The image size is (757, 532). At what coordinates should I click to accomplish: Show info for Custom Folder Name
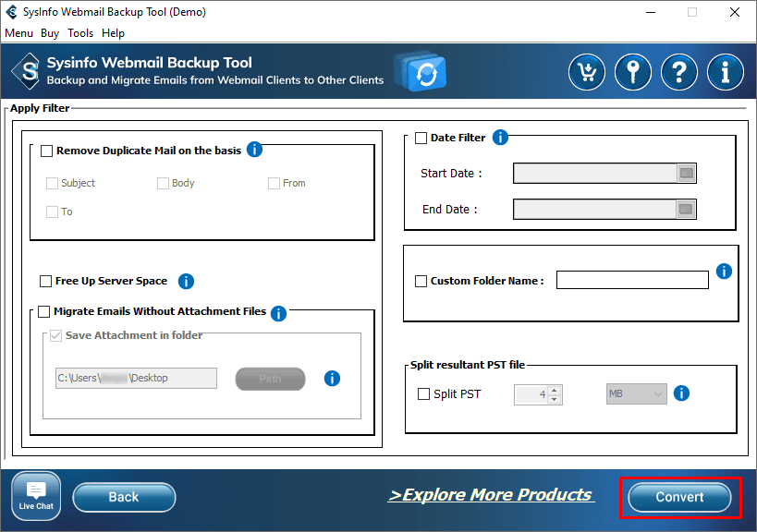click(724, 271)
